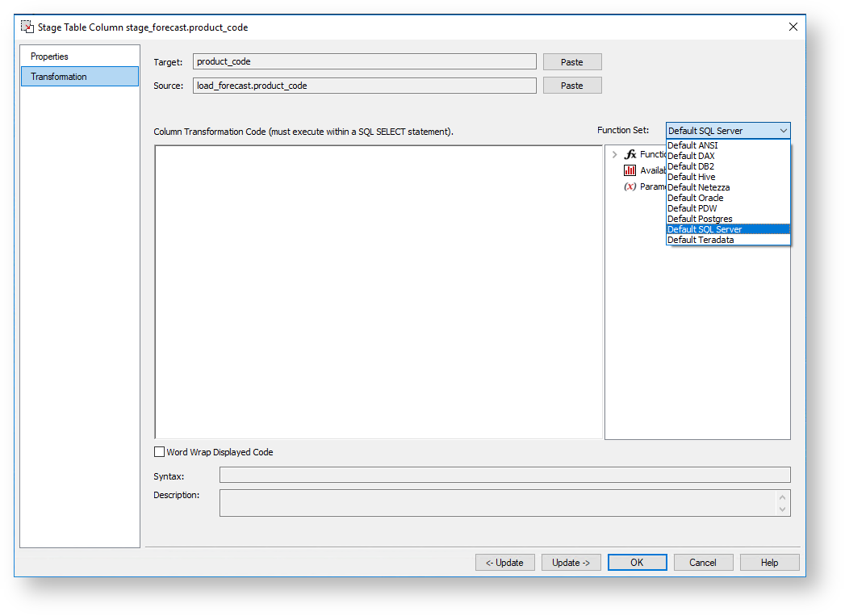
Task: Click the Available columns chart icon
Action: coord(630,170)
